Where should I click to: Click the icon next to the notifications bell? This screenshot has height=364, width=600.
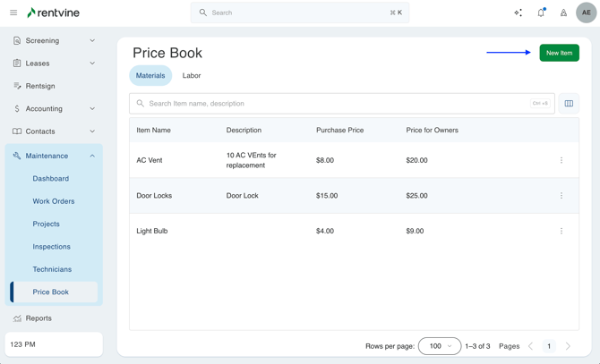point(563,13)
